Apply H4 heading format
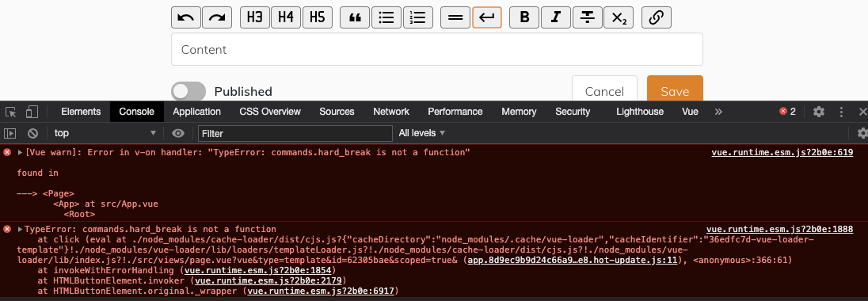The height and width of the screenshot is (301, 868). [286, 17]
